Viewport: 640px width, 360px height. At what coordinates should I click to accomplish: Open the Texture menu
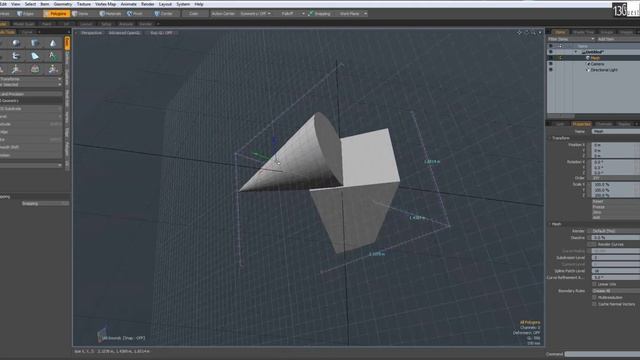(x=84, y=4)
